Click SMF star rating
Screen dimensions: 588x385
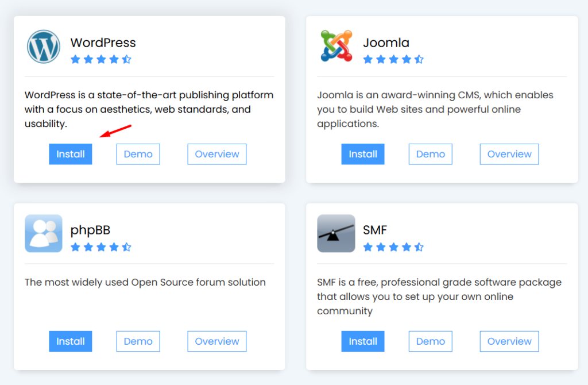coord(393,247)
